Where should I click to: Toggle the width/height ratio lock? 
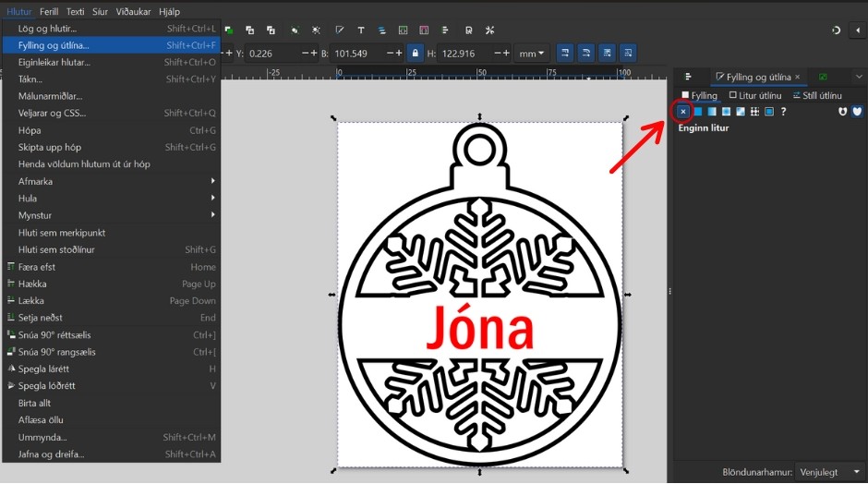coord(416,54)
